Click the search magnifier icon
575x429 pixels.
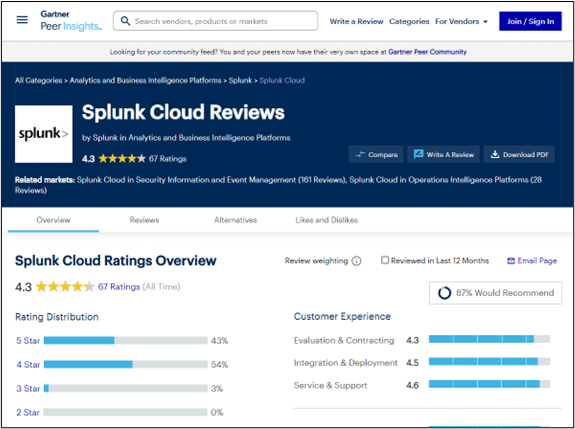[x=125, y=21]
